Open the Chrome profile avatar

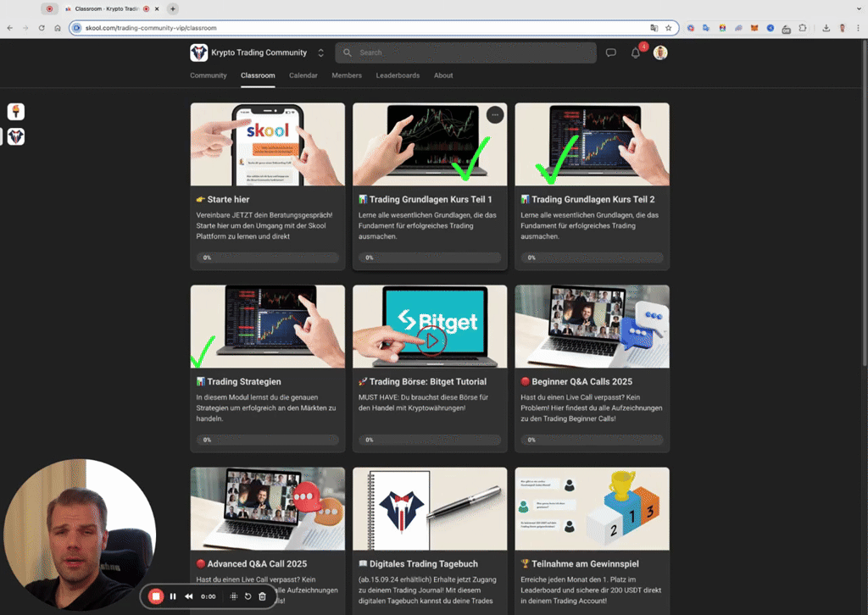click(842, 28)
